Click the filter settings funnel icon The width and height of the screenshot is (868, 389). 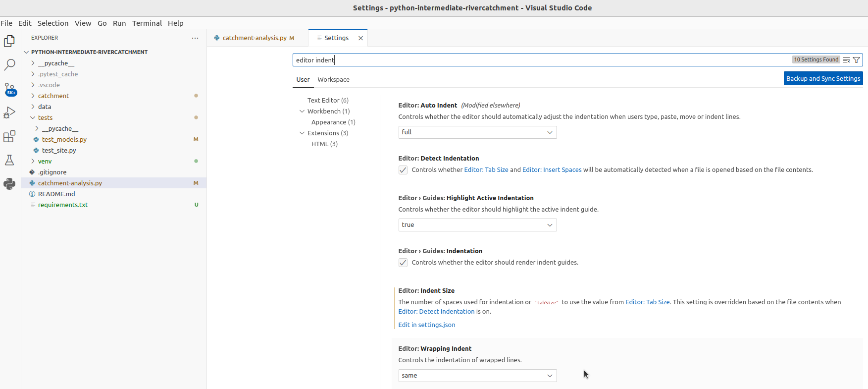point(856,60)
